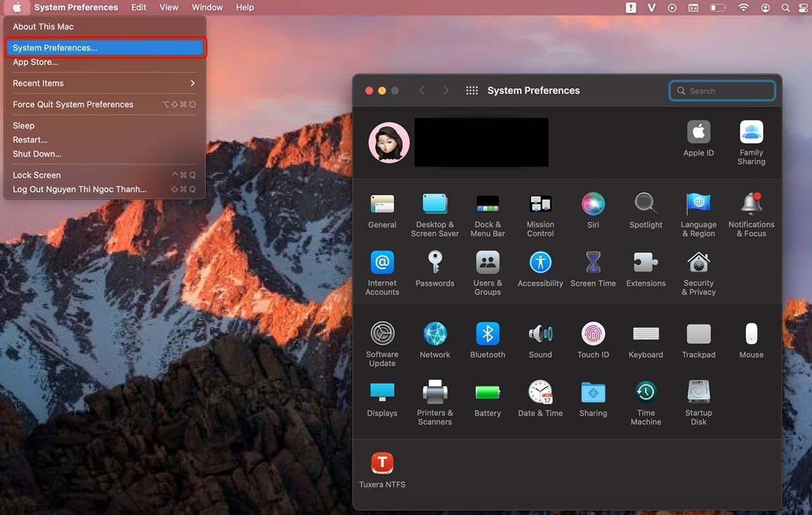Open the View menu in menu bar

[169, 8]
